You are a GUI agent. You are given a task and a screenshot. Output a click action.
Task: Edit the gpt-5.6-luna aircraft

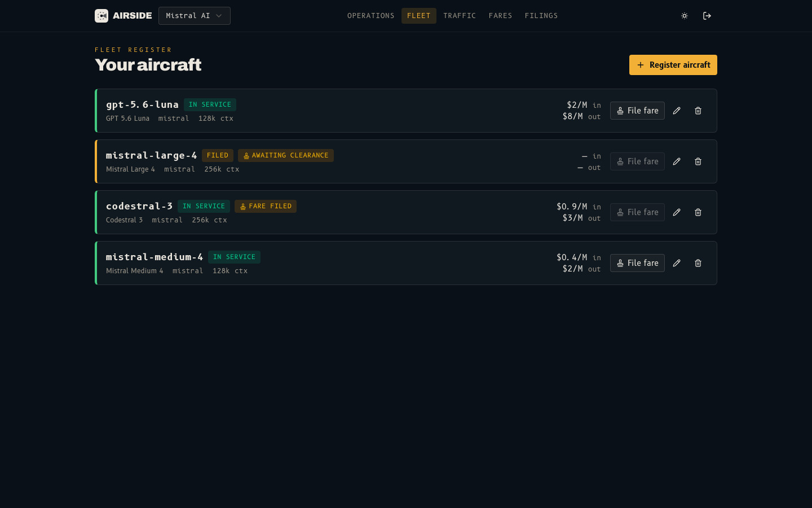pos(677,111)
